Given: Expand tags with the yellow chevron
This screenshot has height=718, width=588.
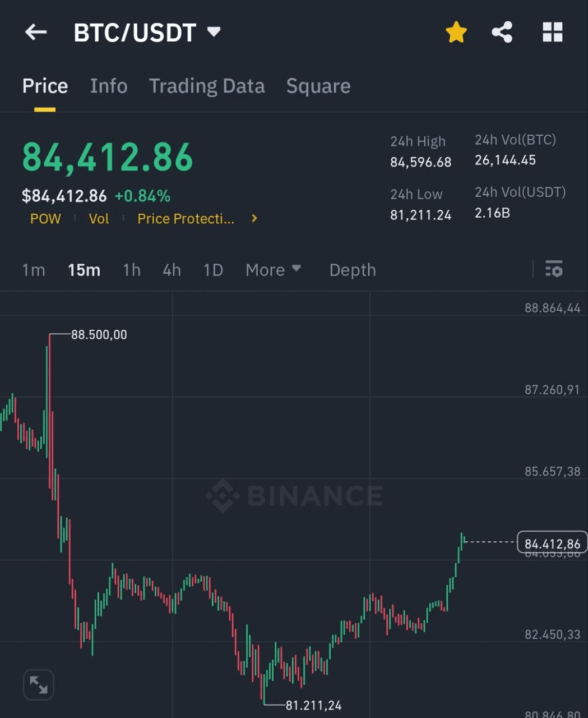Looking at the screenshot, I should coord(254,218).
